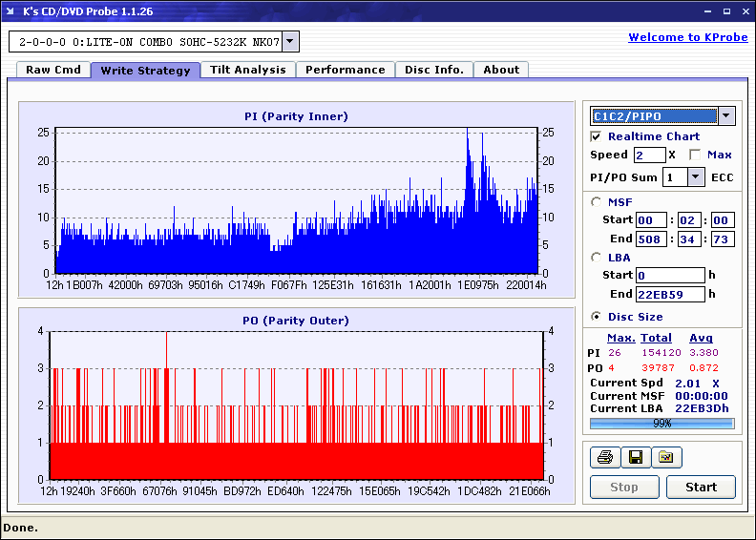Select the MSF radio button
The height and width of the screenshot is (540, 756).
(597, 201)
